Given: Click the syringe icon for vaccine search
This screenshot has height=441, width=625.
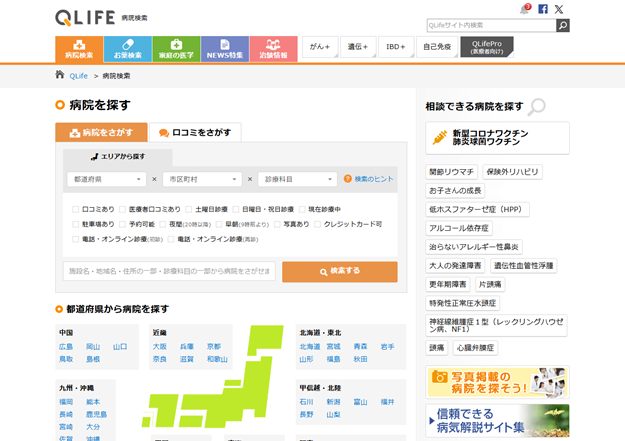Looking at the screenshot, I should click(440, 138).
